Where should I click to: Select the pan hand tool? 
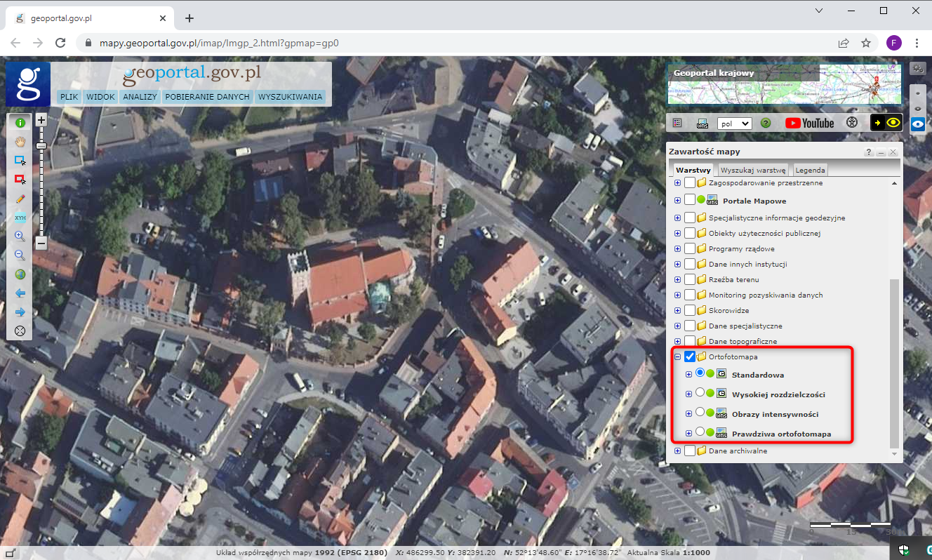tap(20, 141)
